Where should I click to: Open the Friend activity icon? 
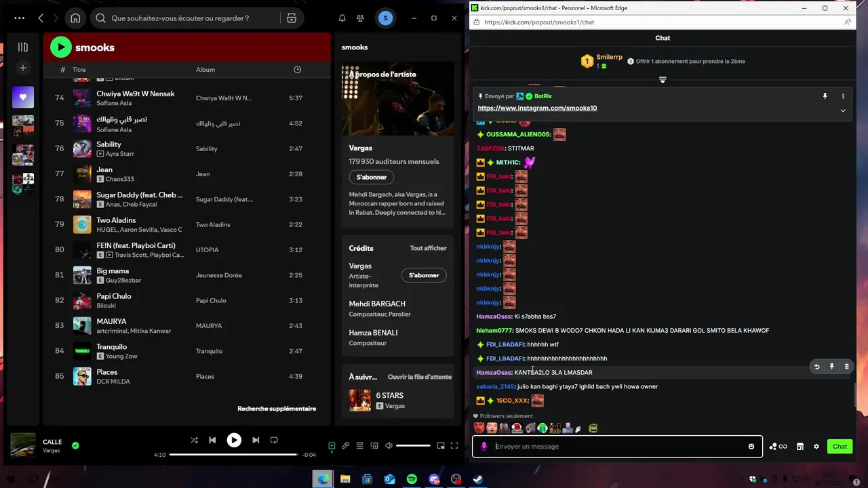360,18
